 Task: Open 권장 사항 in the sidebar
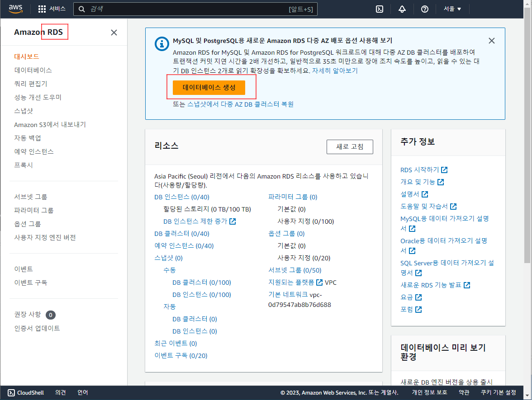28,314
